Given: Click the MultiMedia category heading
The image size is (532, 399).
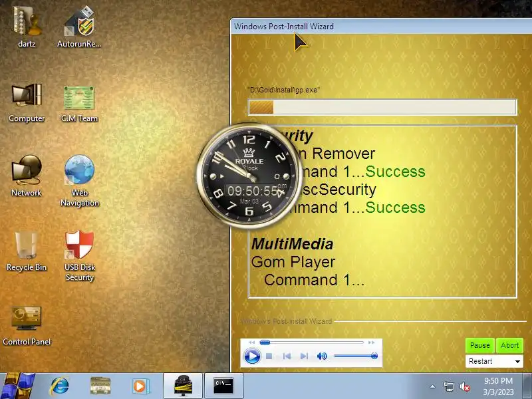Looking at the screenshot, I should pyautogui.click(x=292, y=244).
